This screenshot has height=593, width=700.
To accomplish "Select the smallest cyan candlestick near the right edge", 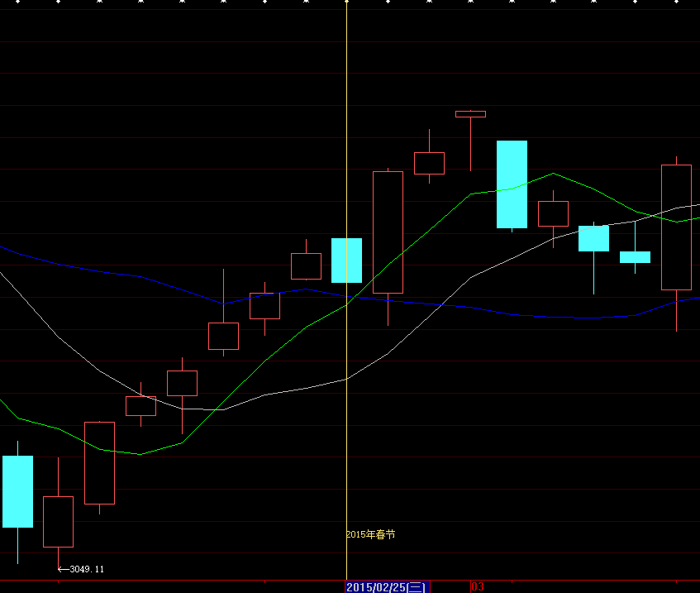I will click(635, 257).
